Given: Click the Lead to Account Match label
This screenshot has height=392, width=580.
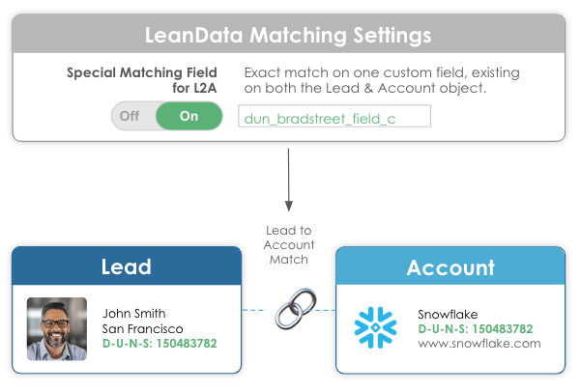Looking at the screenshot, I should click(x=288, y=244).
